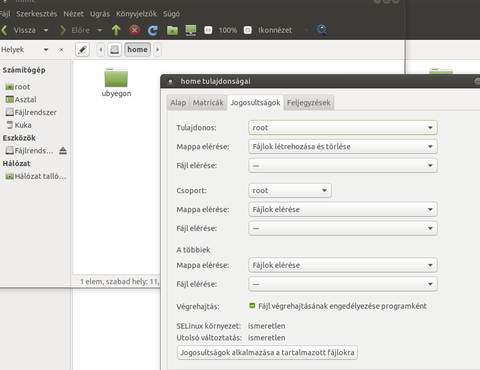Image resolution: width=480 pixels, height=370 pixels.
Task: Open Hálózat talló... in the sidebar
Action: (x=36, y=176)
